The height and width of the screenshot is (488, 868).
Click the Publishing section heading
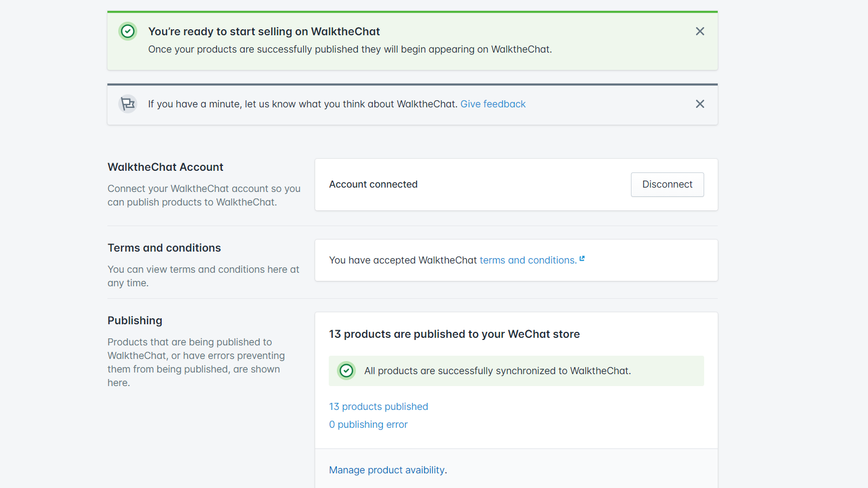point(135,320)
